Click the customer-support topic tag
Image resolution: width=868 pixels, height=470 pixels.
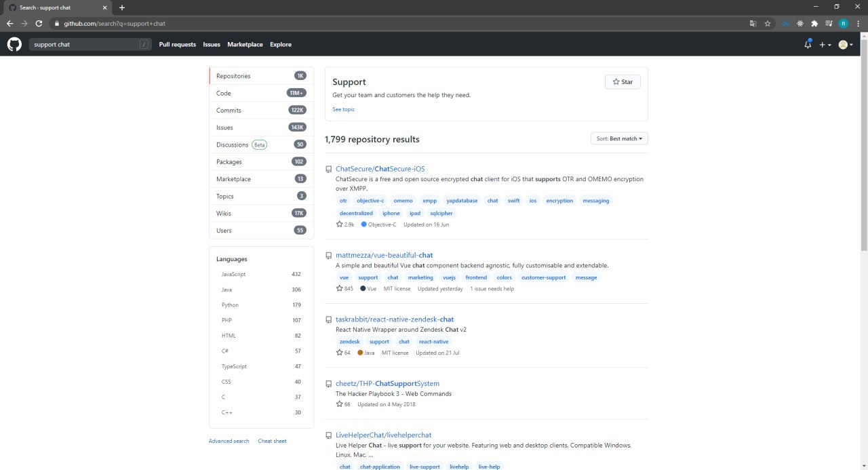(543, 277)
